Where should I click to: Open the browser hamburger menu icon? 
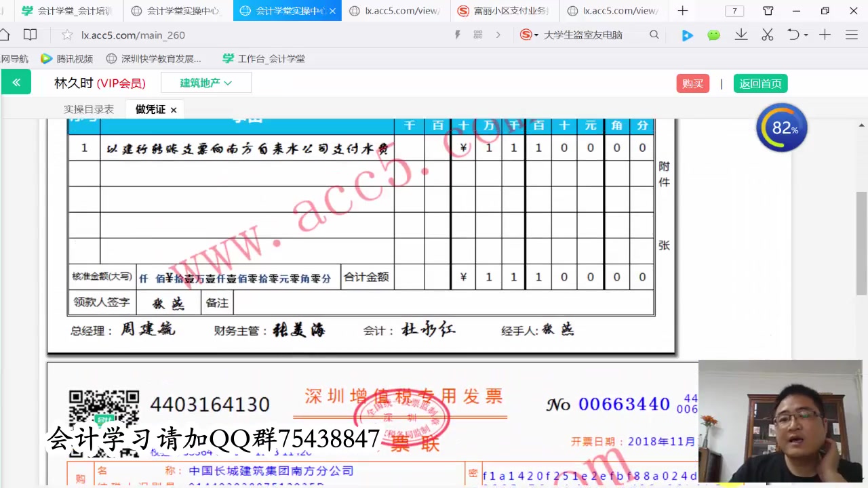tap(851, 35)
